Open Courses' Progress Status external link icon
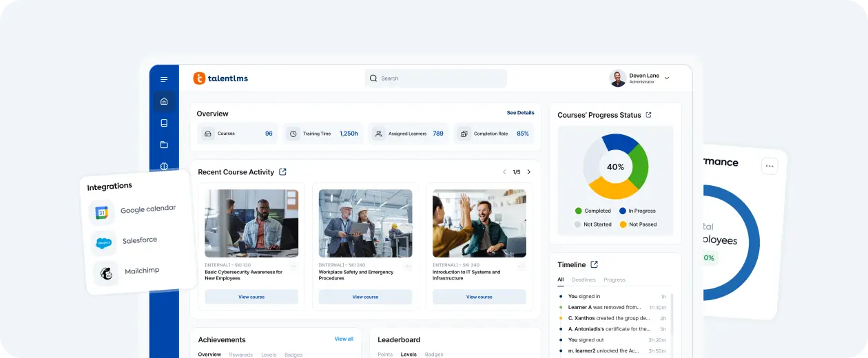 [x=648, y=115]
